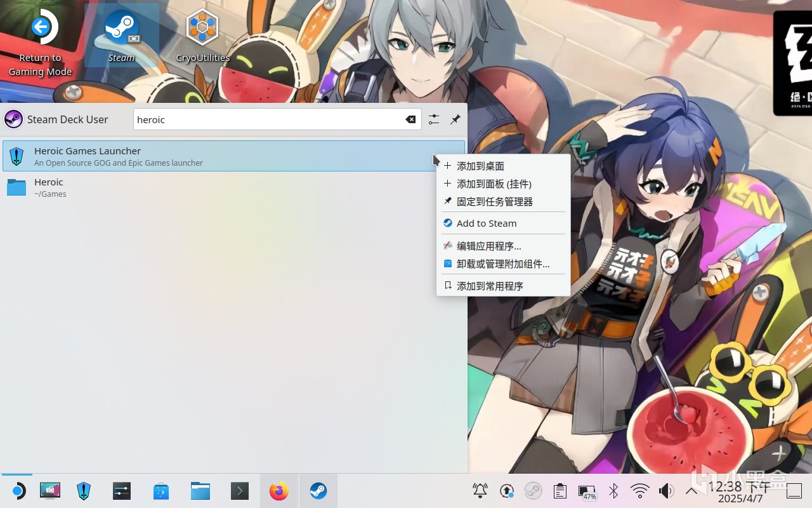Click the Steam Deck User avatar
This screenshot has width=812, height=508.
pyautogui.click(x=13, y=119)
